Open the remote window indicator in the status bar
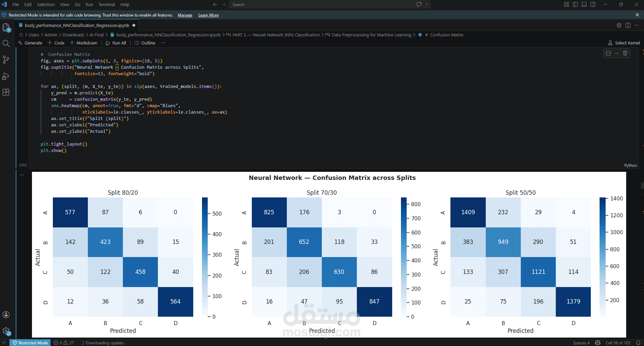Viewport: 644px width, 346px height. point(4,343)
